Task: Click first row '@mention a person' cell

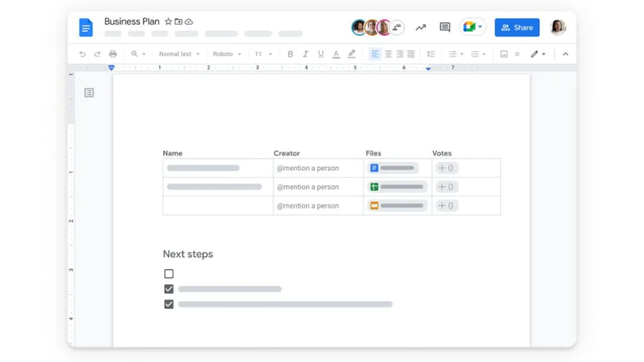Action: [x=308, y=168]
